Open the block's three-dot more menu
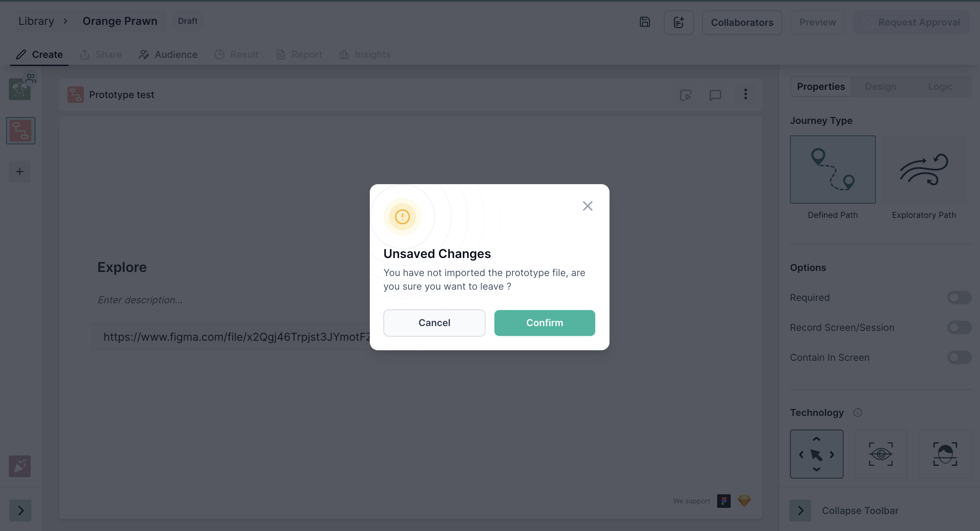 click(x=745, y=94)
